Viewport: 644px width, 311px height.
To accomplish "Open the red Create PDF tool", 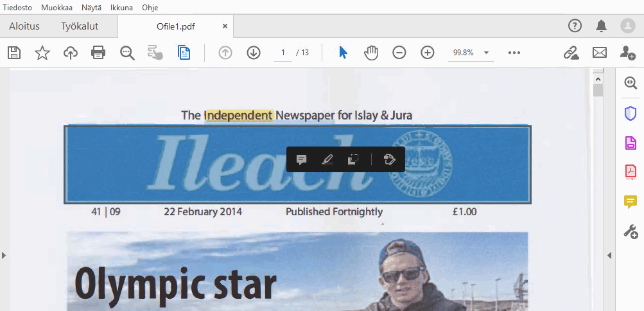I will coord(631,172).
